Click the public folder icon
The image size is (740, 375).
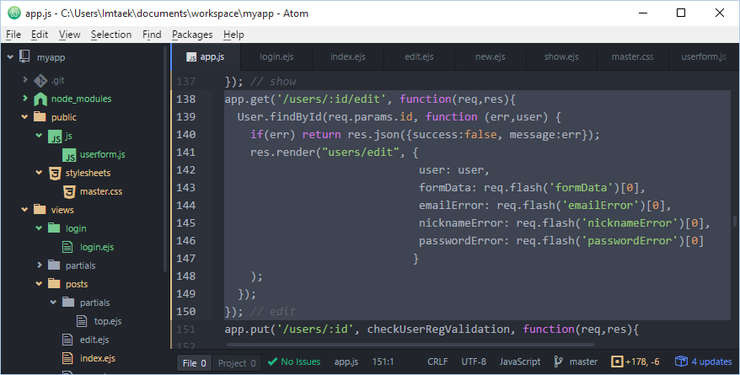(x=40, y=117)
